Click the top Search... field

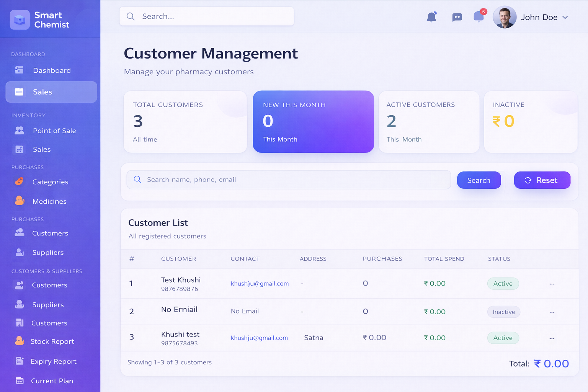(207, 16)
